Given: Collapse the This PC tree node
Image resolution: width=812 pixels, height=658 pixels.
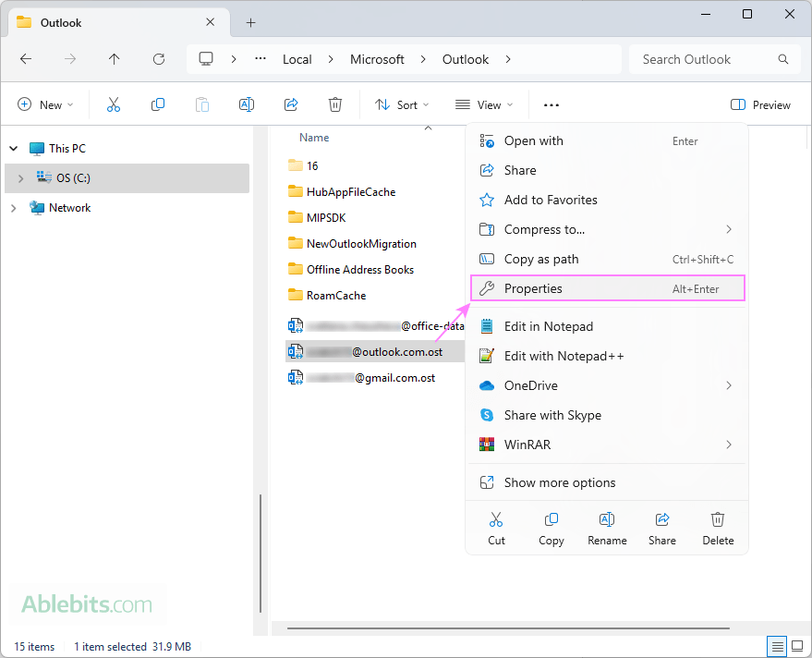Looking at the screenshot, I should pyautogui.click(x=14, y=149).
